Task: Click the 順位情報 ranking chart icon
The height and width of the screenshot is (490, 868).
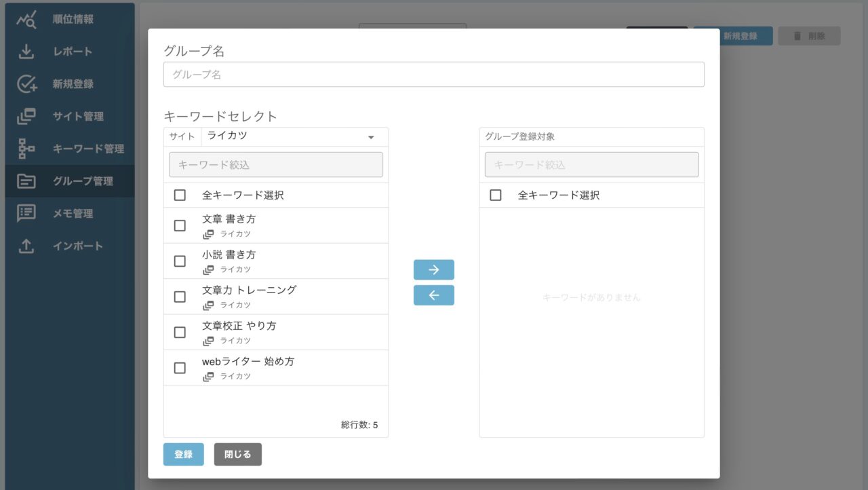Action: [26, 20]
